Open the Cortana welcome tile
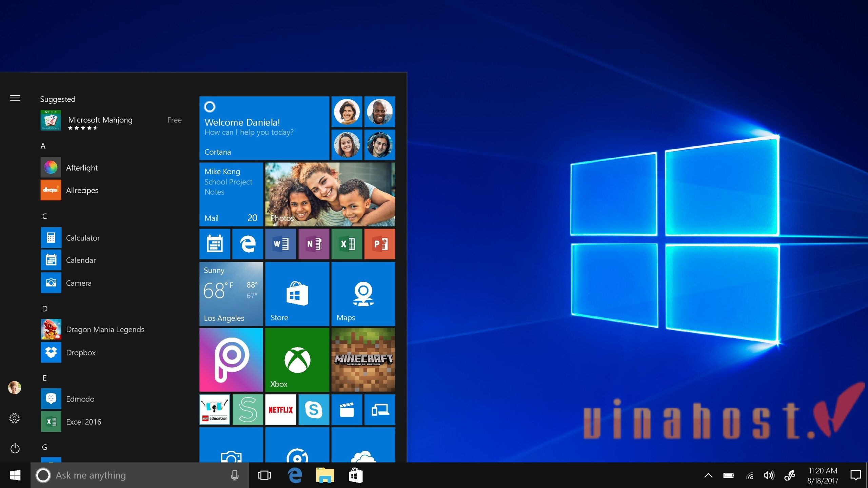 (264, 128)
